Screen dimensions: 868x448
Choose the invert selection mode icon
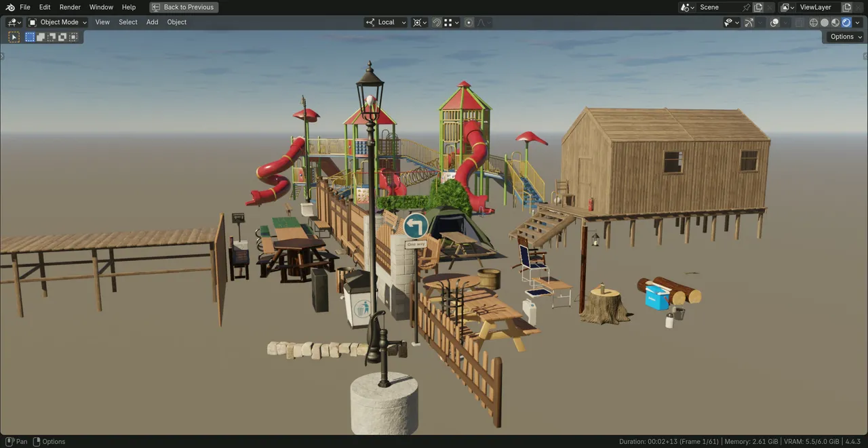(x=62, y=37)
